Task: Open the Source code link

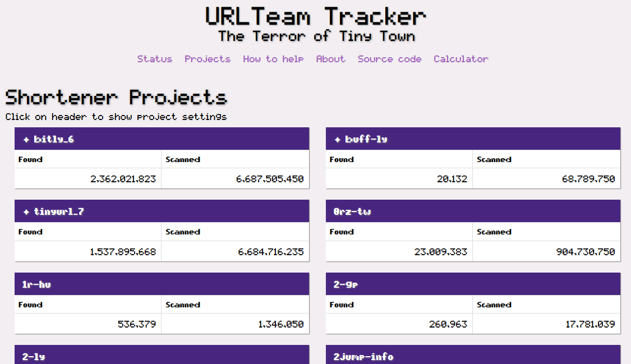Action: [390, 59]
